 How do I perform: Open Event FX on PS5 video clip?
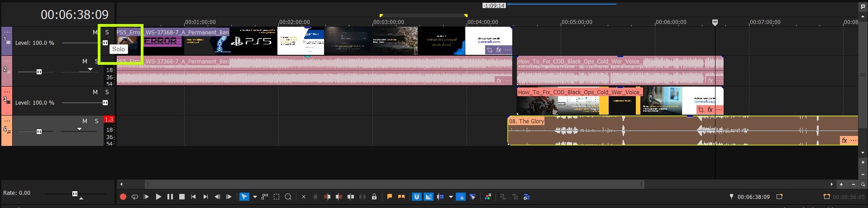[499, 50]
